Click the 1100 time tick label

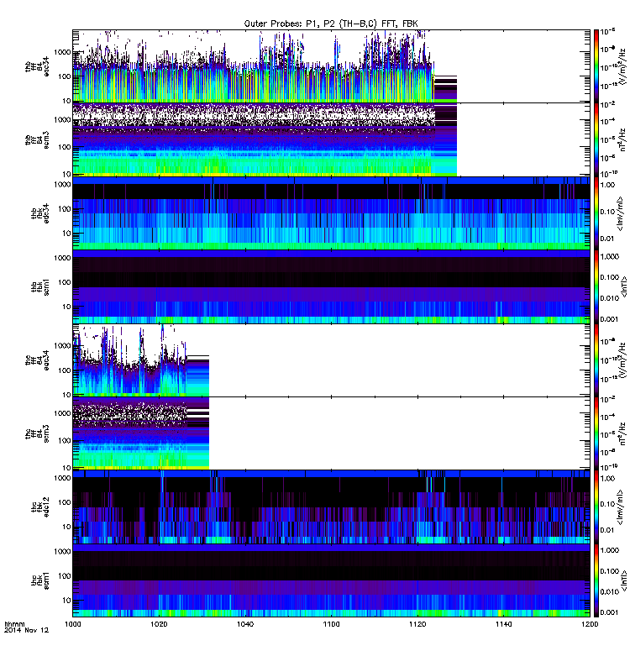pyautogui.click(x=331, y=624)
